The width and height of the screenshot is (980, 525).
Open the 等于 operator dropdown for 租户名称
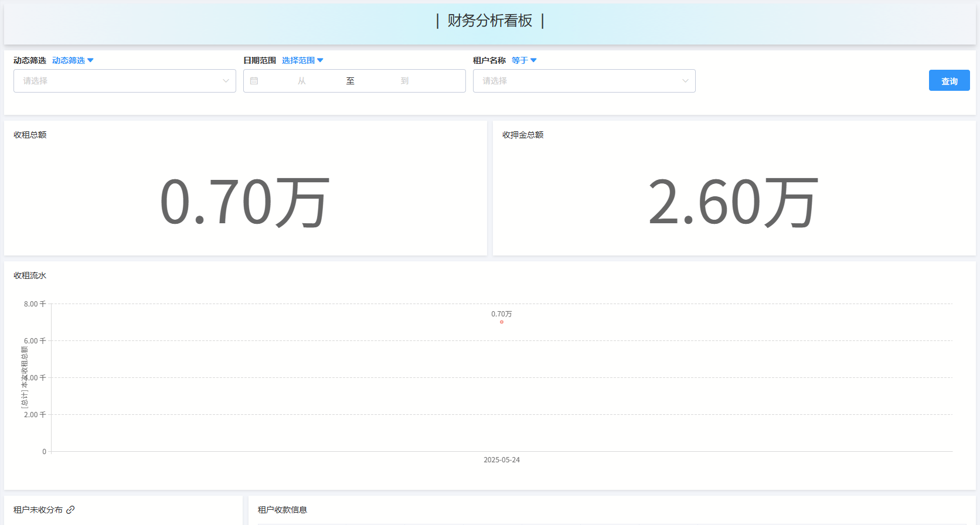click(524, 60)
